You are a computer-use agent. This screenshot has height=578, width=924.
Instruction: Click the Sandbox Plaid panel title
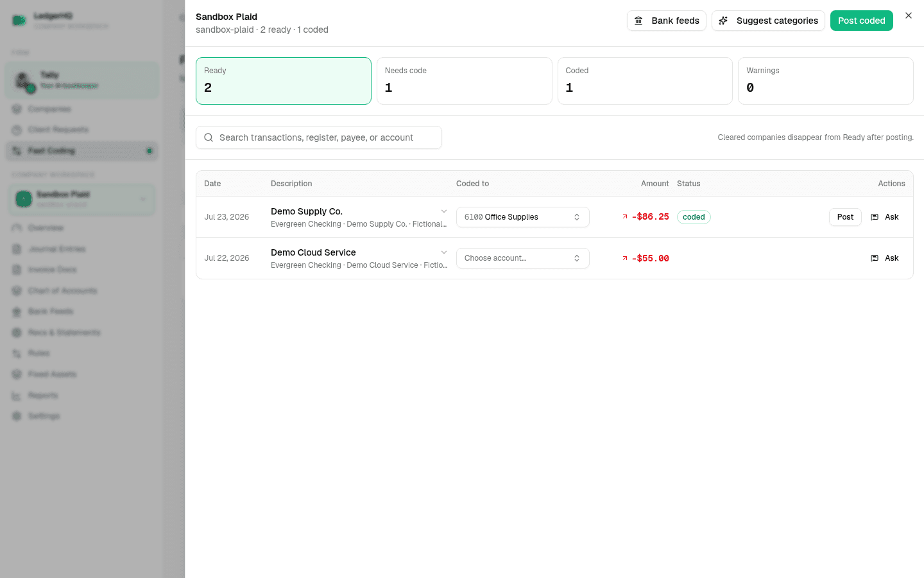click(x=227, y=17)
